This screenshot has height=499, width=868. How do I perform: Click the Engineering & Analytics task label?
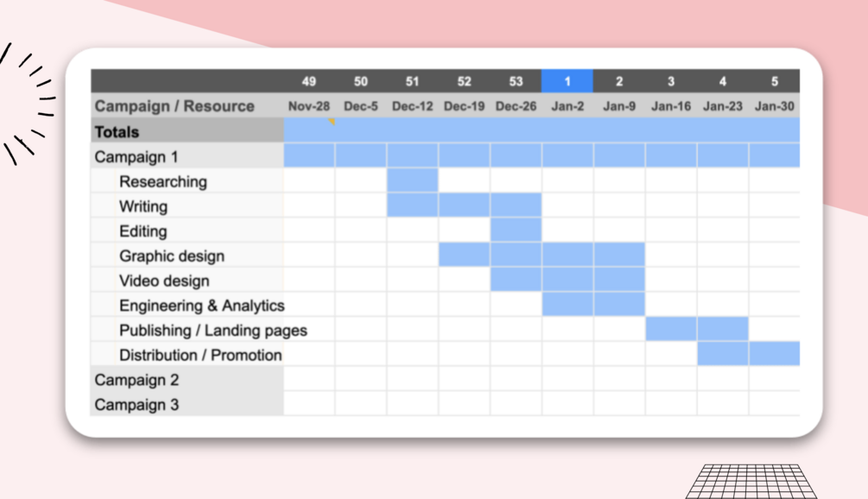201,306
